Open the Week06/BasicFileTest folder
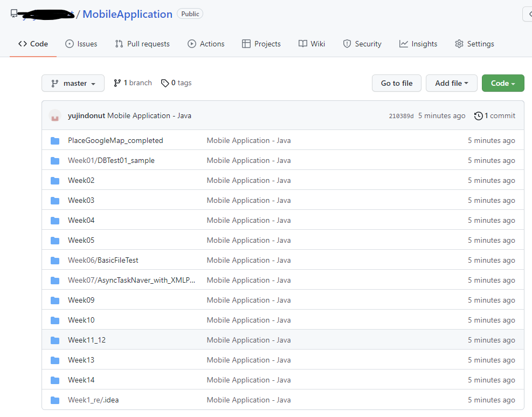The height and width of the screenshot is (417, 532). [103, 261]
